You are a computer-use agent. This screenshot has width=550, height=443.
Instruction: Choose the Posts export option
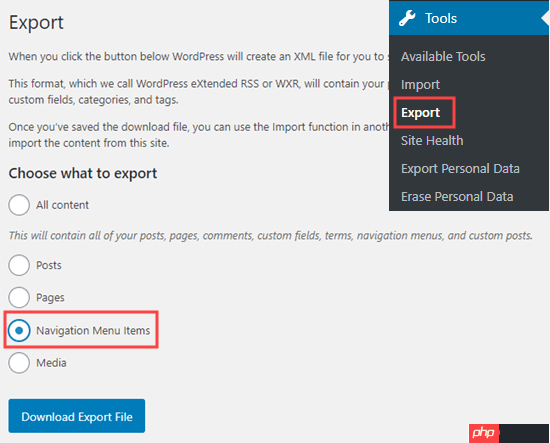(x=19, y=265)
